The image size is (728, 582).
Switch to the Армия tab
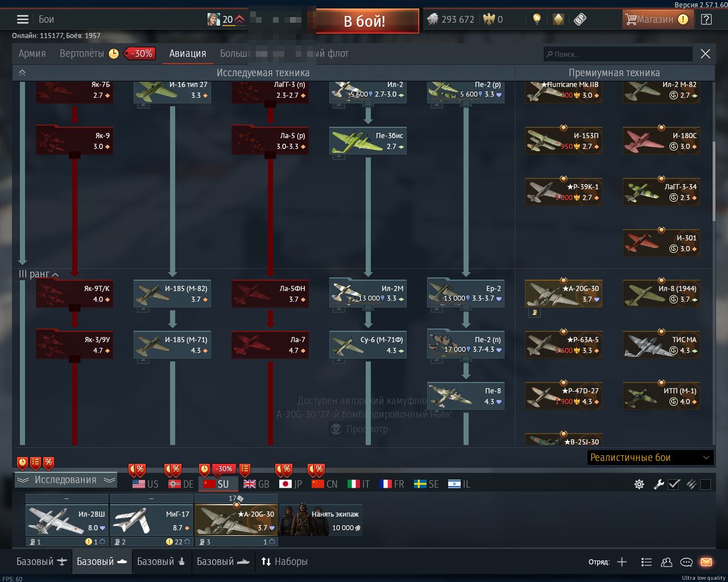coord(32,53)
